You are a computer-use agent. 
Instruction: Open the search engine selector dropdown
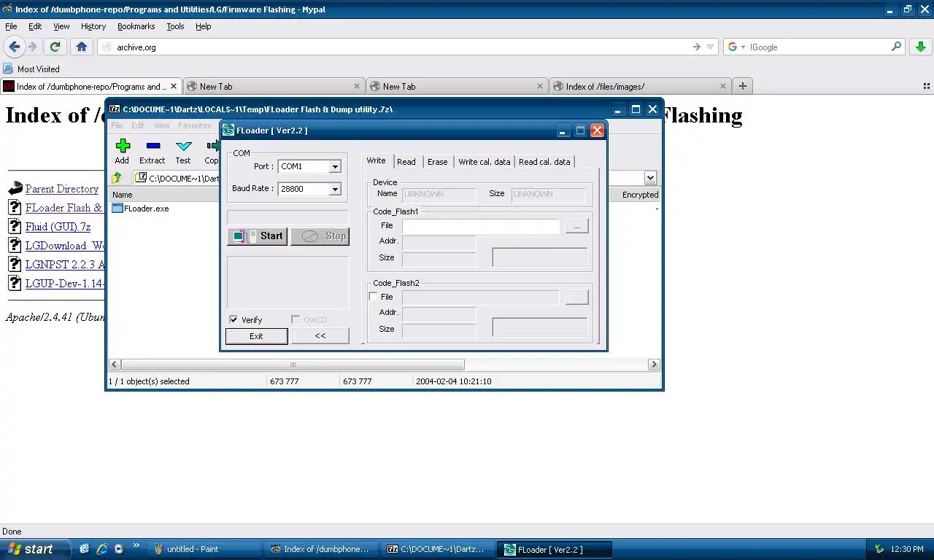(x=743, y=47)
